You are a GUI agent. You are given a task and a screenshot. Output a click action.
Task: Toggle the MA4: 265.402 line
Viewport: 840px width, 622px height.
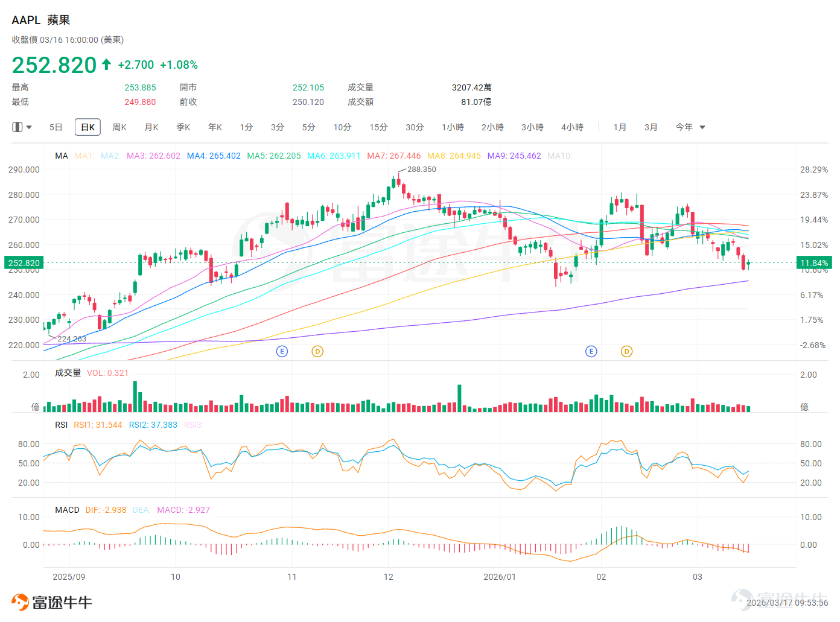214,156
